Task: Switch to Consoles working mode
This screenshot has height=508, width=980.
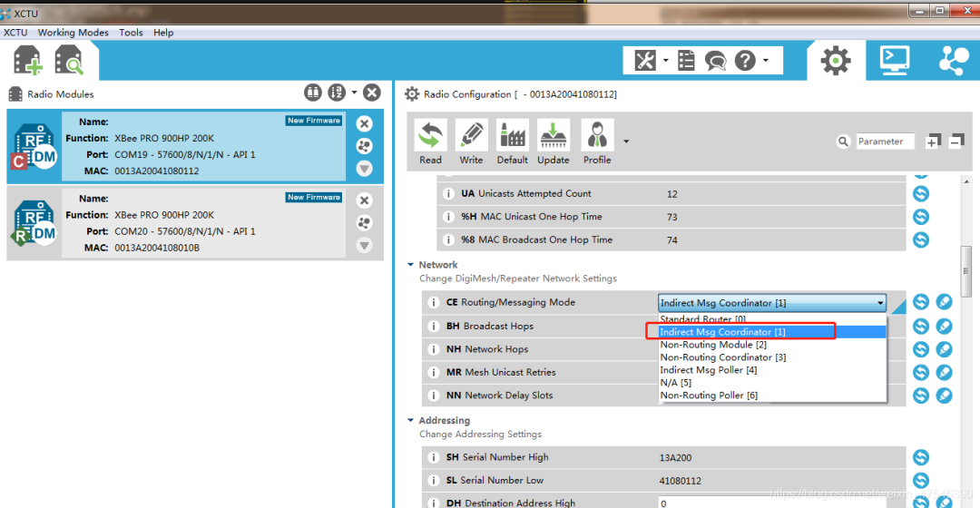Action: [895, 61]
